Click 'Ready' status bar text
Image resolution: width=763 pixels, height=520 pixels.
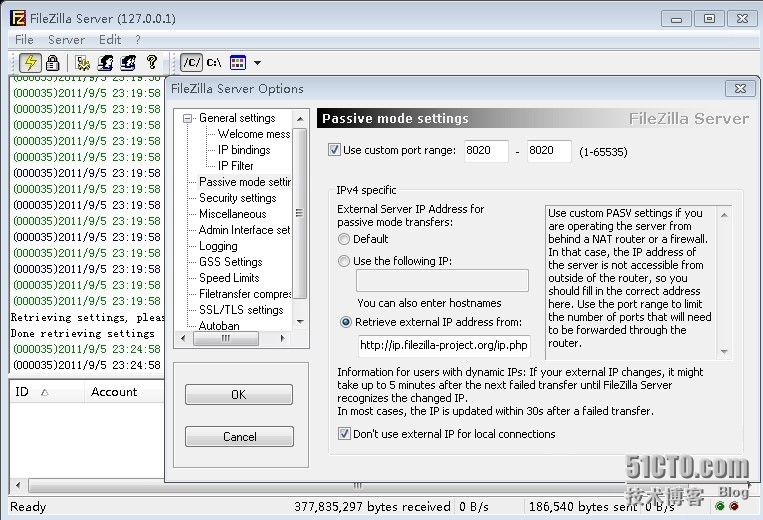28,507
